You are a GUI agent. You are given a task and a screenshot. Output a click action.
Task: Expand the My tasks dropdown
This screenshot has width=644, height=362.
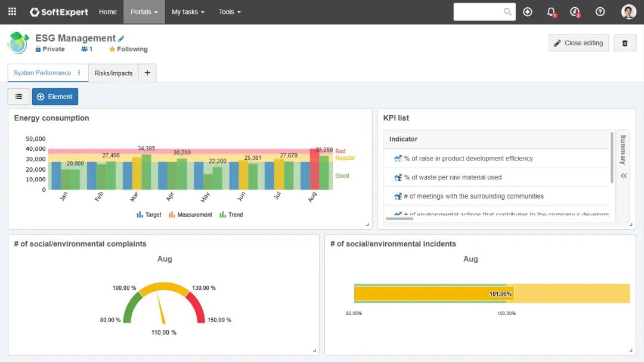tap(188, 12)
